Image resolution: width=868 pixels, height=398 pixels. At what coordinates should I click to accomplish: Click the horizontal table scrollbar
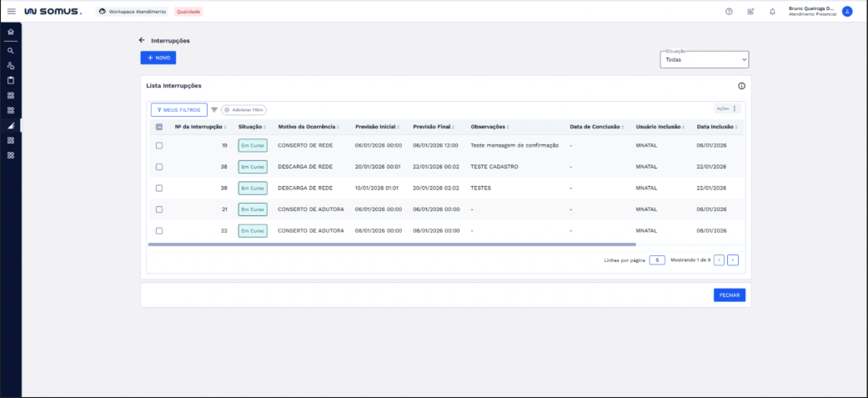coord(392,244)
